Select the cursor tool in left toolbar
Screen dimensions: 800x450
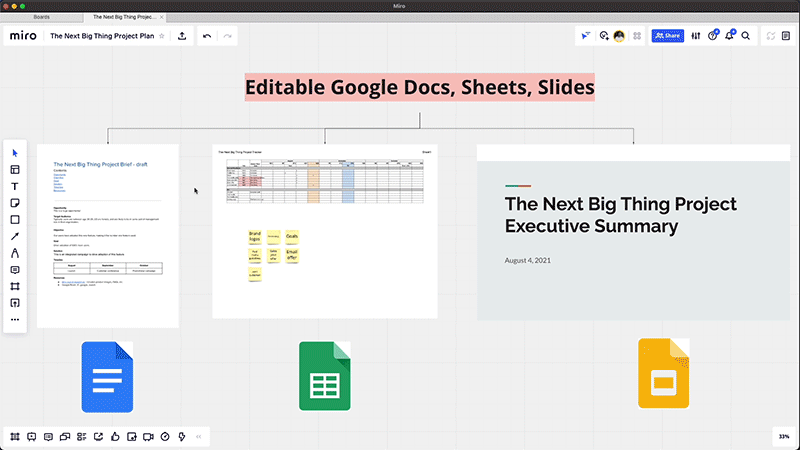(15, 152)
